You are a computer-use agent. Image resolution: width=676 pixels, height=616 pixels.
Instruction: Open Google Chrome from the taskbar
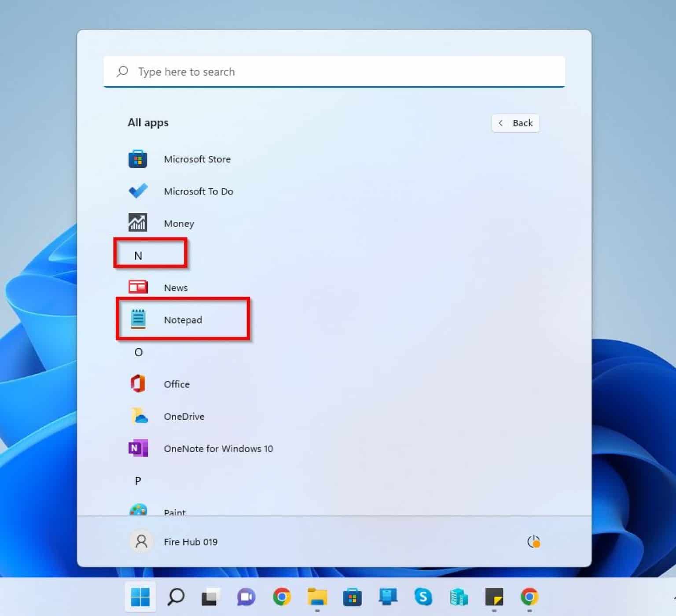(281, 598)
